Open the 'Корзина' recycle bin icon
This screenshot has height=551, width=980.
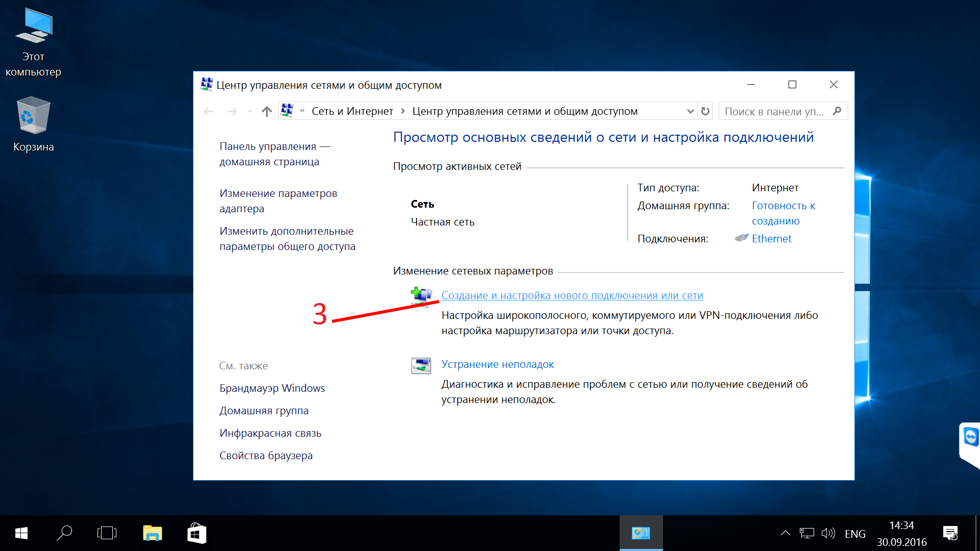click(x=33, y=124)
